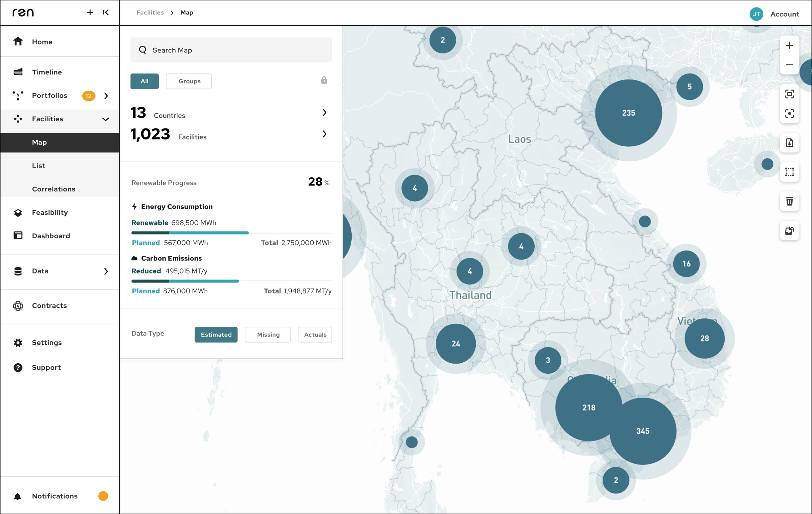Enable the Missing data filter

point(267,335)
